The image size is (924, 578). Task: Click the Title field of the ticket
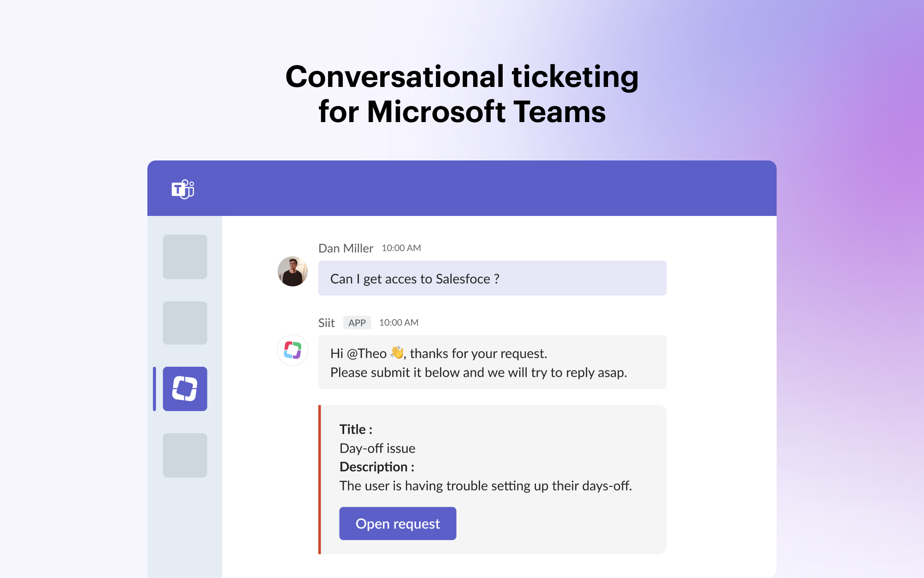coord(355,429)
